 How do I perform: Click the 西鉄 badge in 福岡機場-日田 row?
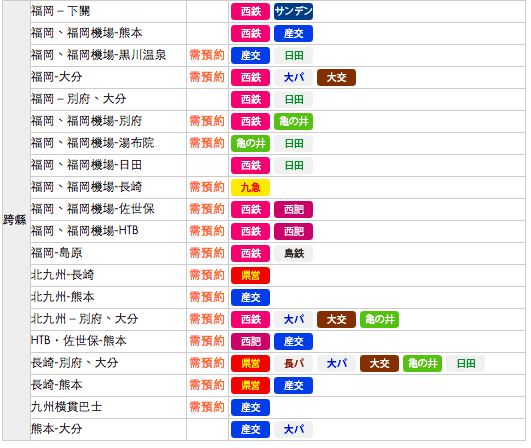point(250,166)
